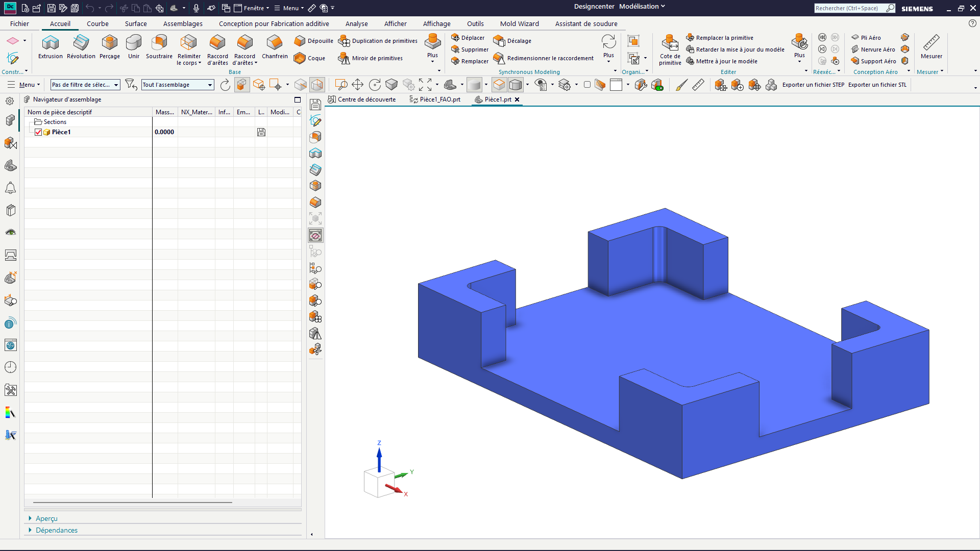Open the settings gear in resource bar
Image resolution: width=980 pixels, height=551 pixels.
click(x=10, y=101)
